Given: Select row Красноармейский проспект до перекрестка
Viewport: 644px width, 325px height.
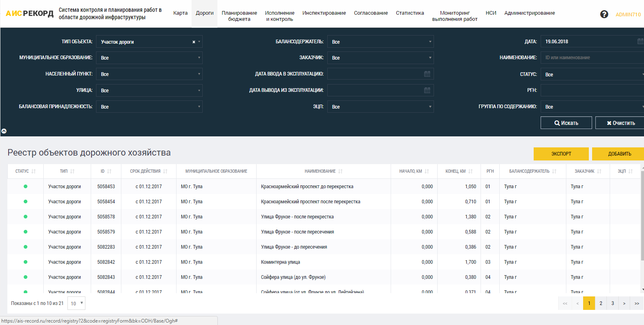Looking at the screenshot, I should pyautogui.click(x=324, y=187).
